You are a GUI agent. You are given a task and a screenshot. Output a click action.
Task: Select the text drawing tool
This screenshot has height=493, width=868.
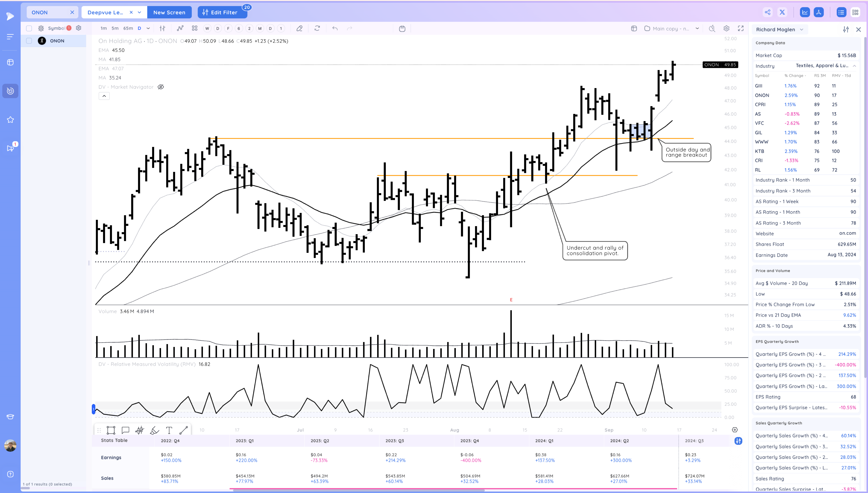point(169,430)
